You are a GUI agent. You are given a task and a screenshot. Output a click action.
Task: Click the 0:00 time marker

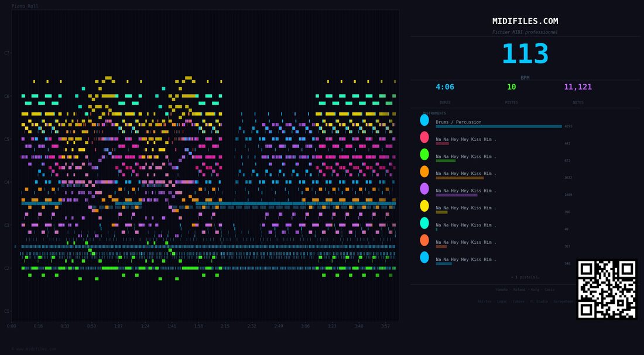(12, 326)
